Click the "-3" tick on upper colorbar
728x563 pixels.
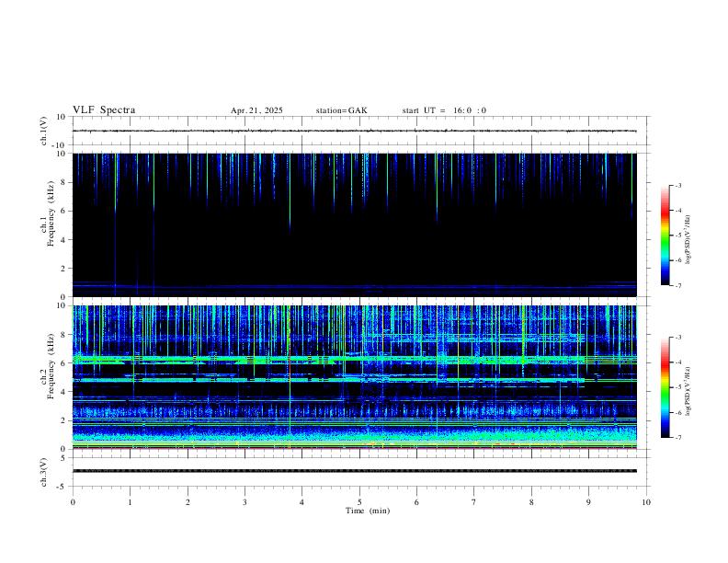coord(677,186)
